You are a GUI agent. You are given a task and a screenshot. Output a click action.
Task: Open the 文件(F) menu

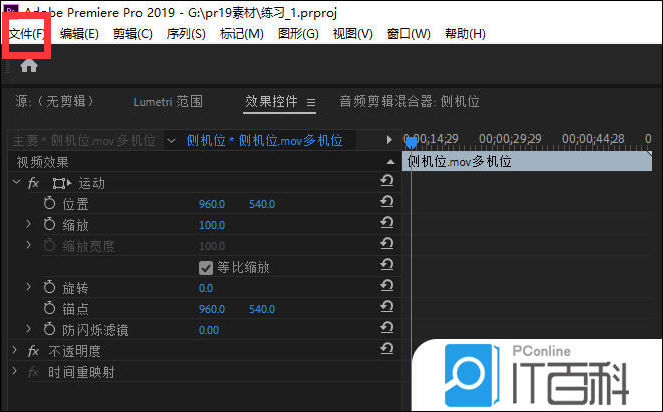point(26,34)
